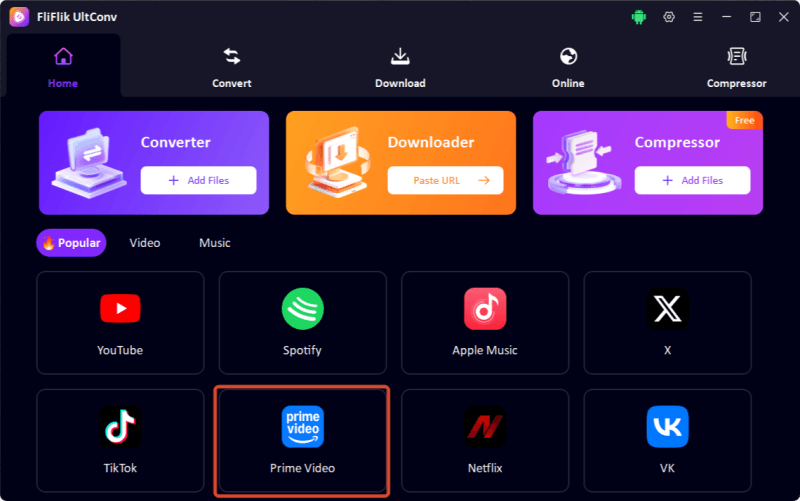Select the Video category filter
The height and width of the screenshot is (501, 800).
(x=145, y=243)
